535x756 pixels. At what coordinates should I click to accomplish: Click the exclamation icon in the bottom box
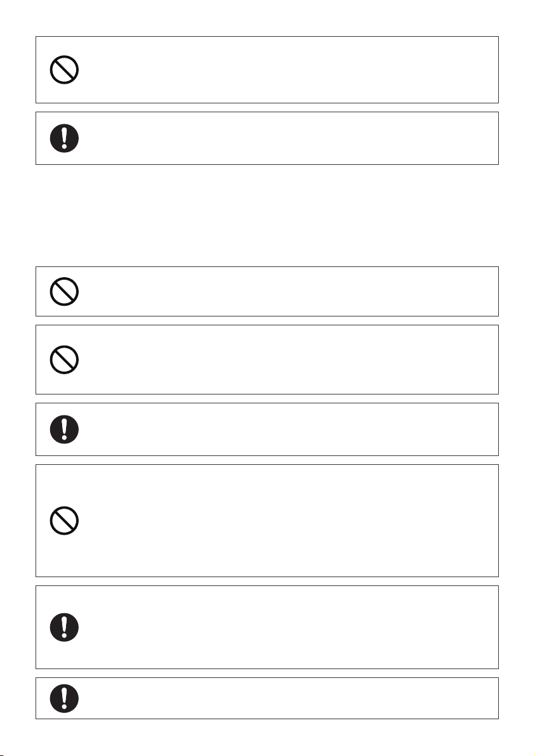pos(64,698)
